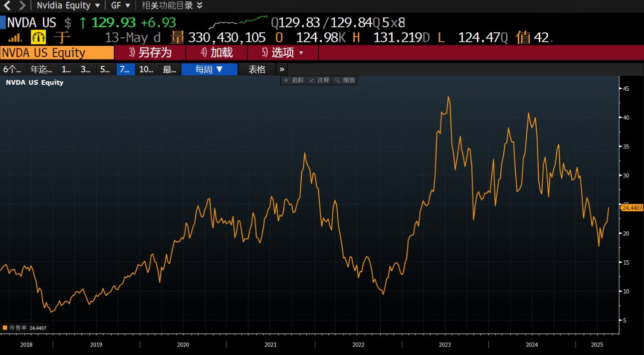Click the 缩放 zoom magnifier tool
This screenshot has width=644, height=355.
(x=345, y=80)
